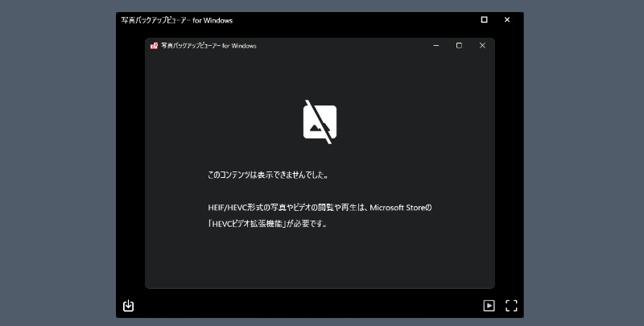Click the crossed-out image placeholder icon
Screen dimensions: 644x326
tap(320, 122)
